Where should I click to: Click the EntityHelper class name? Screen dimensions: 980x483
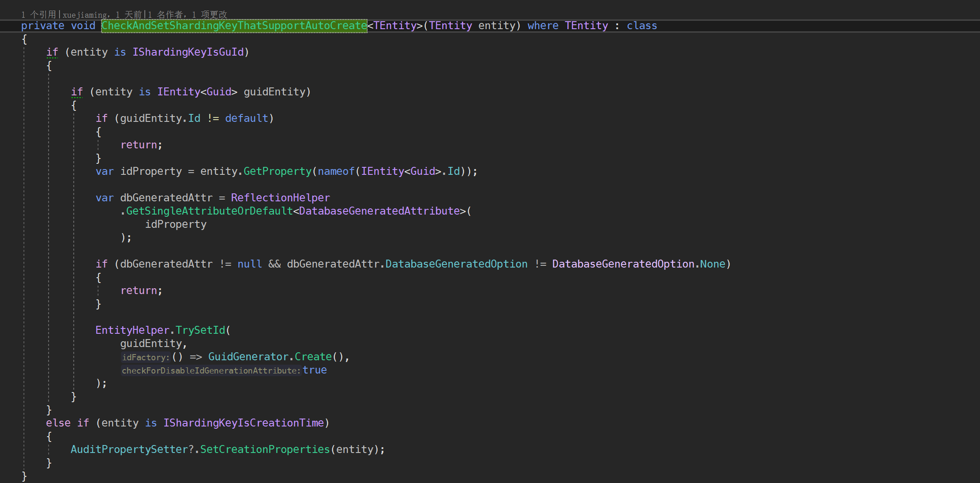pos(132,330)
